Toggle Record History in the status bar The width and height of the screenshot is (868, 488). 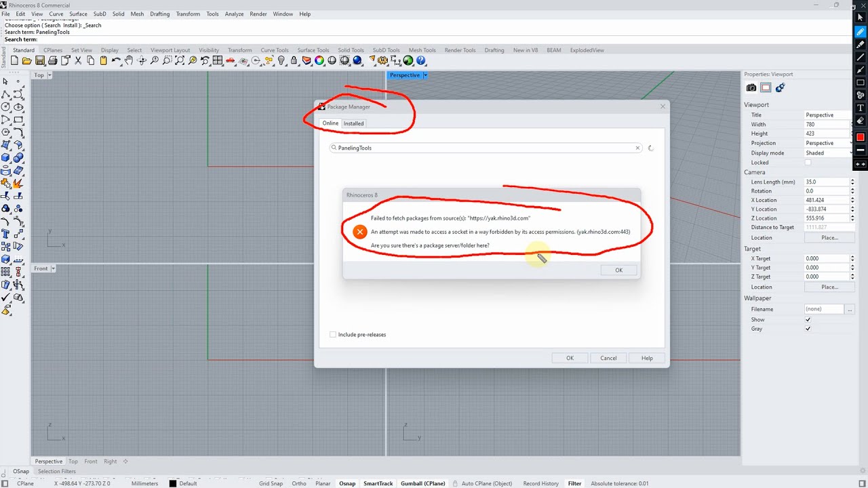[x=541, y=483]
